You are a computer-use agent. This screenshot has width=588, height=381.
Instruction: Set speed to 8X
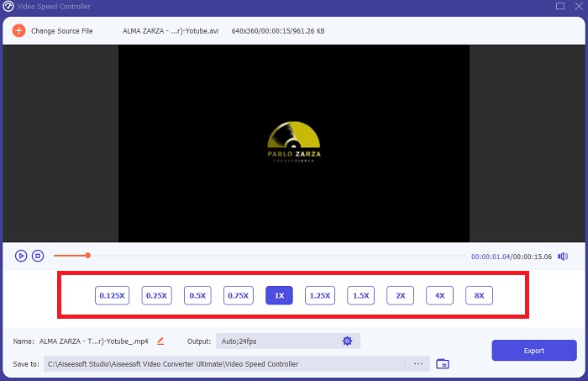point(479,295)
